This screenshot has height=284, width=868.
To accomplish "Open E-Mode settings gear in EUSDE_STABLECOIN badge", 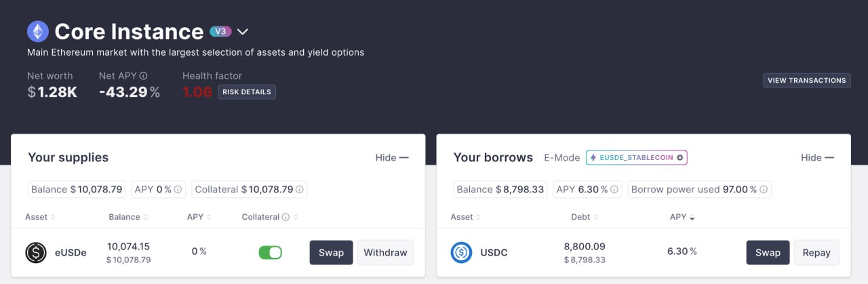I will (680, 157).
